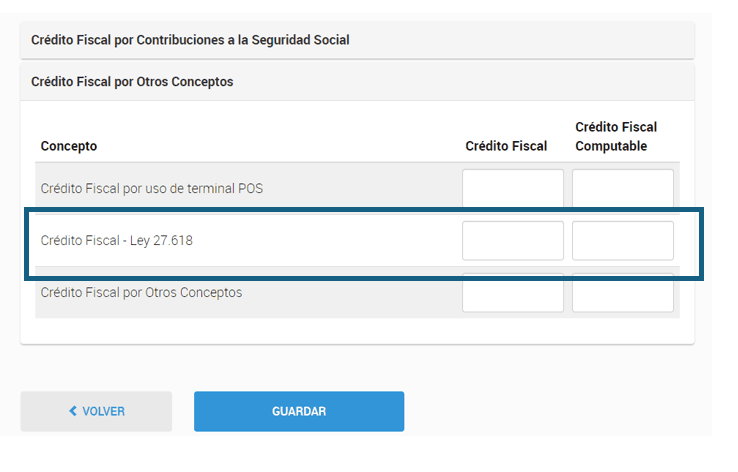Collapse the Crédito Fiscal por Otros Conceptos section

coord(132,82)
